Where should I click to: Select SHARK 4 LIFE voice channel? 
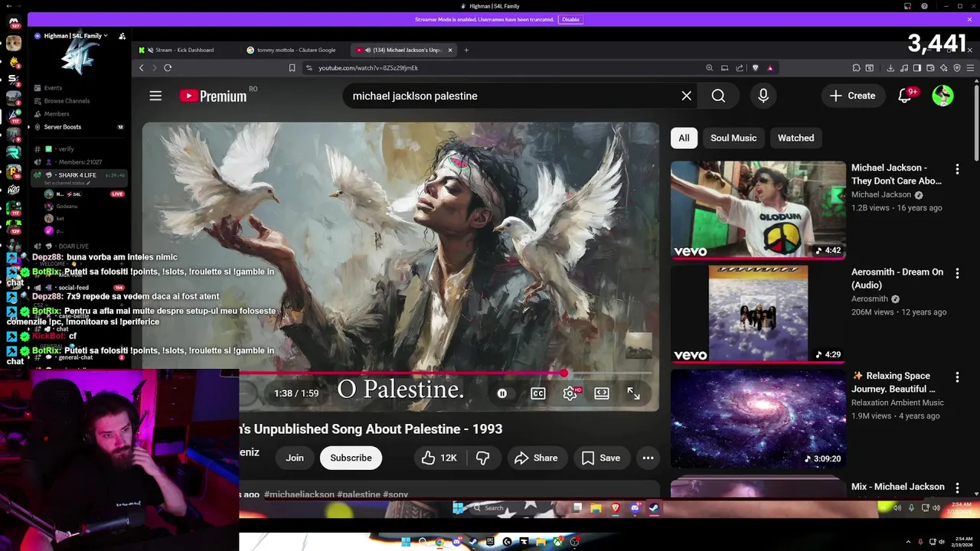(77, 175)
